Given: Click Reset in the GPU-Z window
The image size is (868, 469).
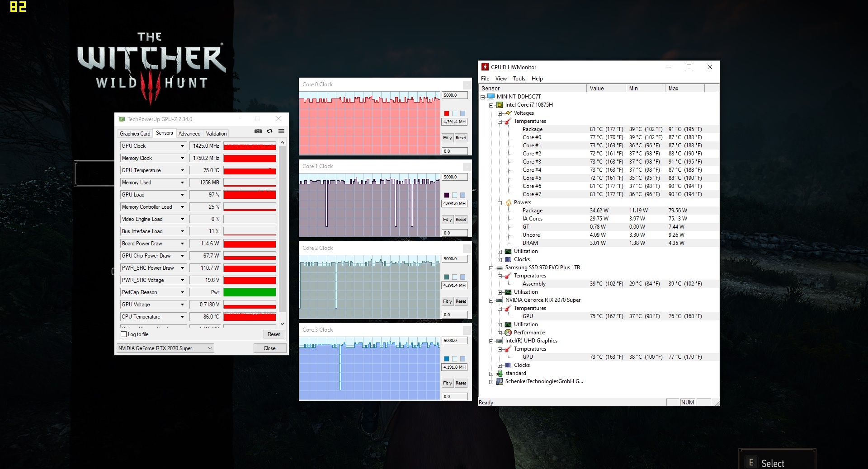Looking at the screenshot, I should point(274,334).
